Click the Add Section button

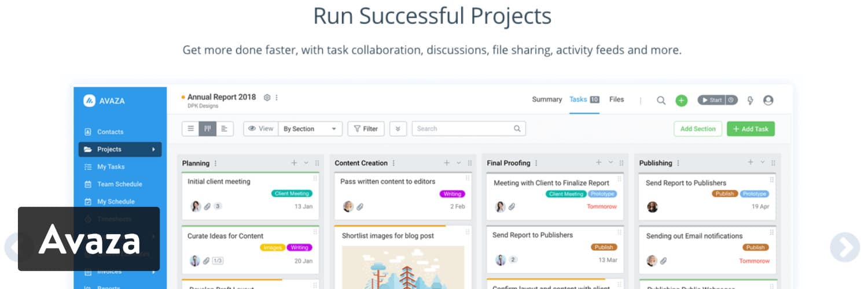698,129
